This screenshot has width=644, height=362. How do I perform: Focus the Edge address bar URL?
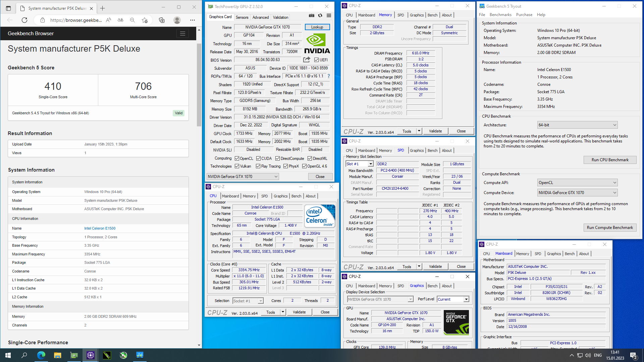coord(76,20)
